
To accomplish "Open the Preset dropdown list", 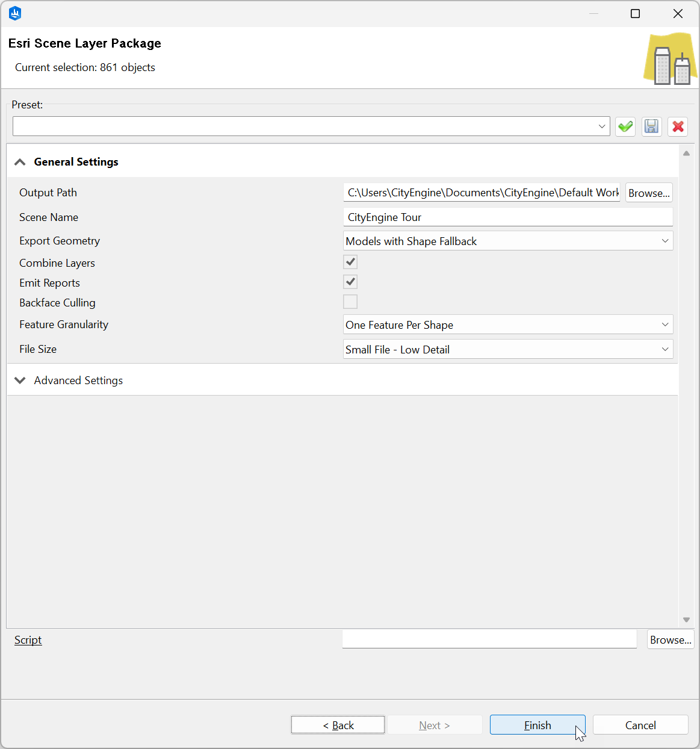I will pos(601,126).
